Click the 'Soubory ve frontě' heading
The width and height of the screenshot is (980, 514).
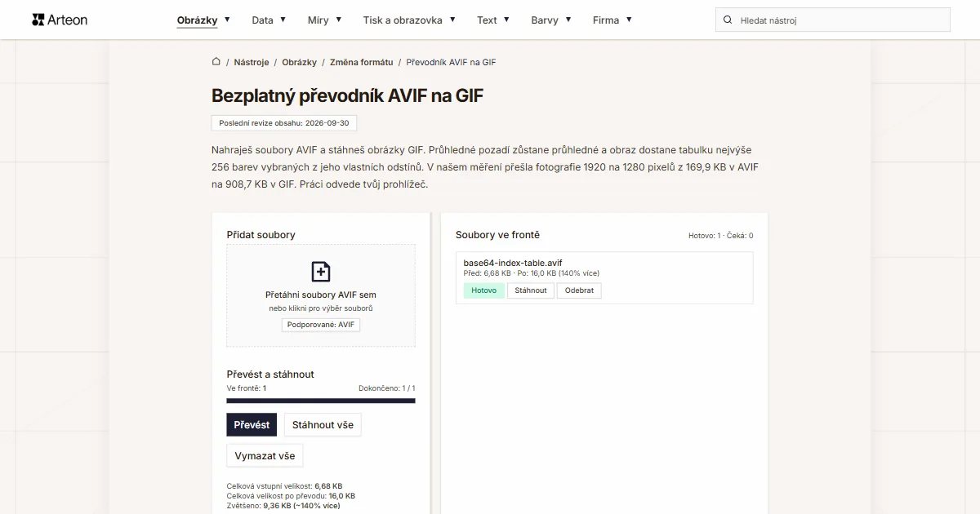497,235
